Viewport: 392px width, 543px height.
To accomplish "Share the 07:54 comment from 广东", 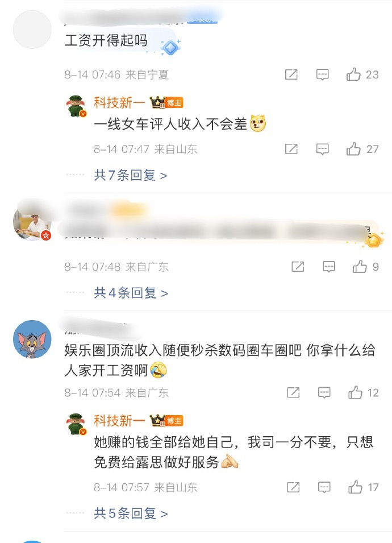I will 293,393.
